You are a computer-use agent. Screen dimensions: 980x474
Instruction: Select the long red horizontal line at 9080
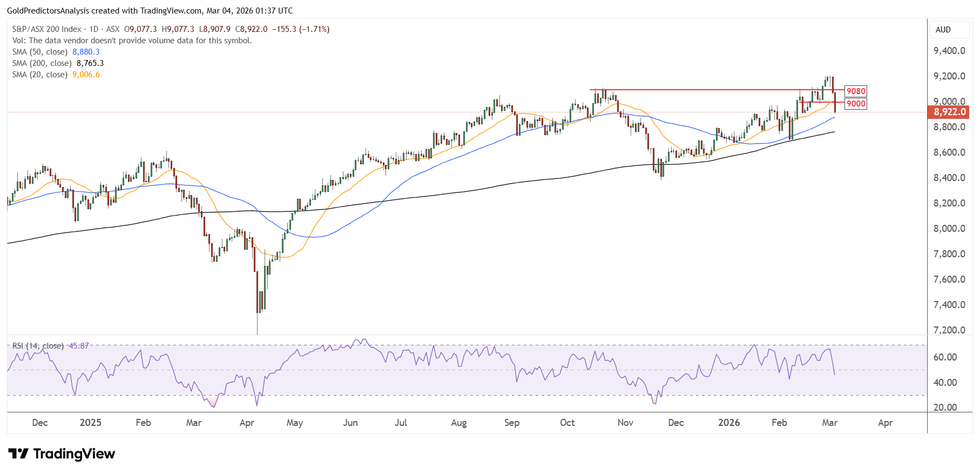point(717,90)
